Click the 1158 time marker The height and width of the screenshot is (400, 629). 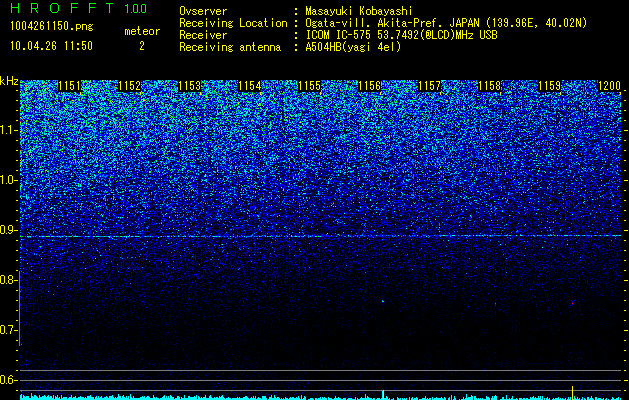tap(490, 86)
